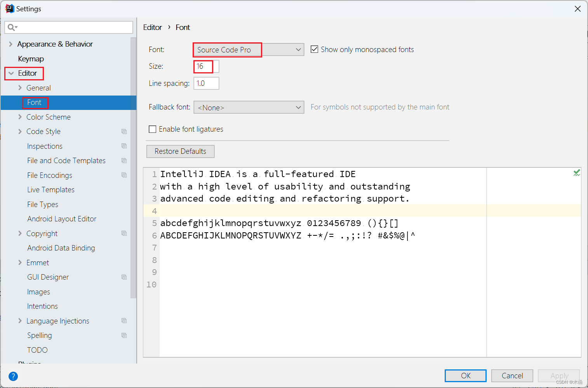This screenshot has height=388, width=588.
Task: Click project-level icon beside File and Code Templates
Action: [124, 161]
